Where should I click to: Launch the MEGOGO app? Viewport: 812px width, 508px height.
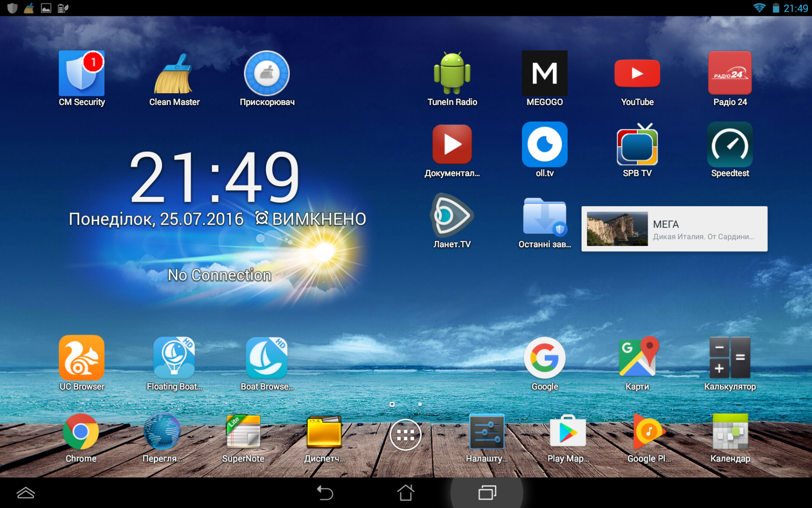(544, 74)
